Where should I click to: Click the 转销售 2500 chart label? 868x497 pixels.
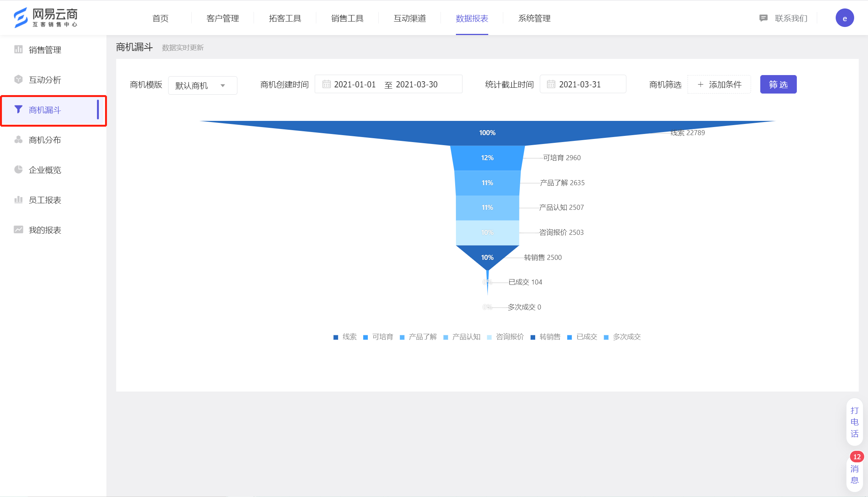(543, 258)
